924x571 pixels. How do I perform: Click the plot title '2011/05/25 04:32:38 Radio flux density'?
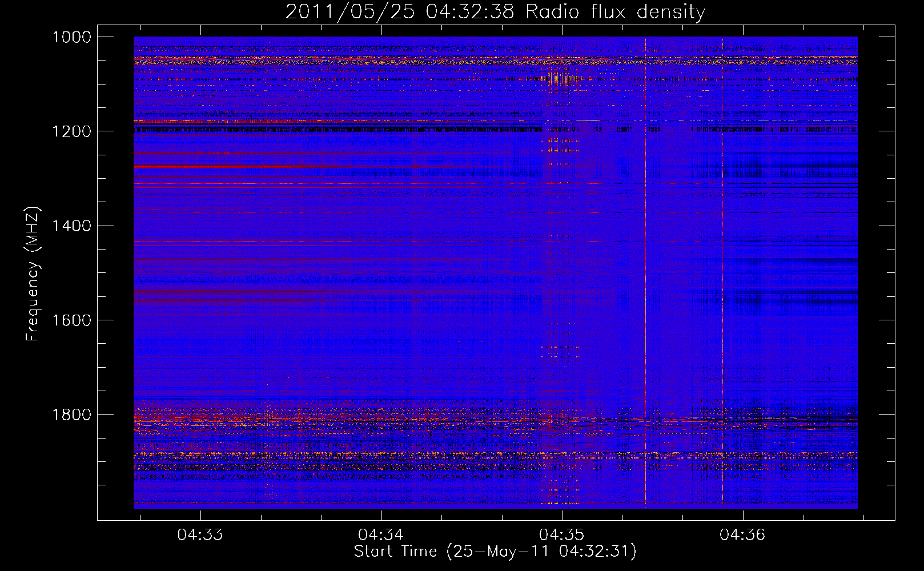pyautogui.click(x=495, y=11)
